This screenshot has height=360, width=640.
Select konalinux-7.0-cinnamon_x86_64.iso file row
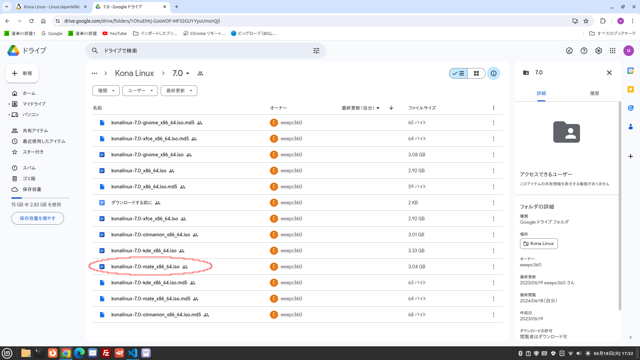click(x=297, y=235)
